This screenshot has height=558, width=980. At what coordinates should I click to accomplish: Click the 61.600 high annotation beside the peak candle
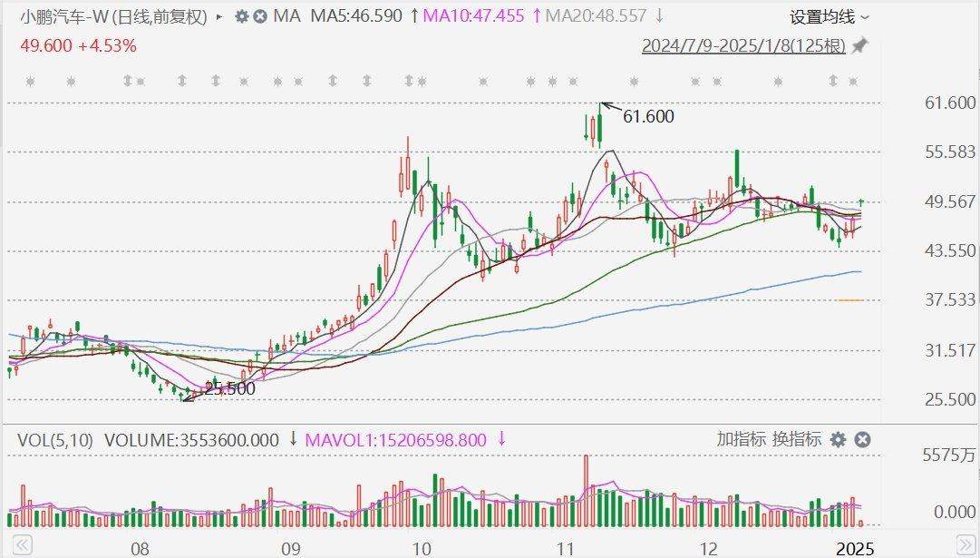tap(649, 116)
